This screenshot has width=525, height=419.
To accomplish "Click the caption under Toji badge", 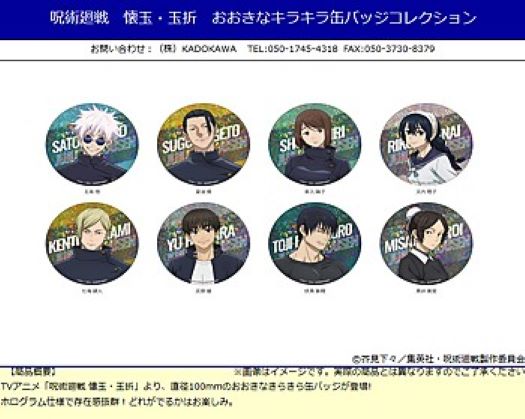I will click(315, 291).
